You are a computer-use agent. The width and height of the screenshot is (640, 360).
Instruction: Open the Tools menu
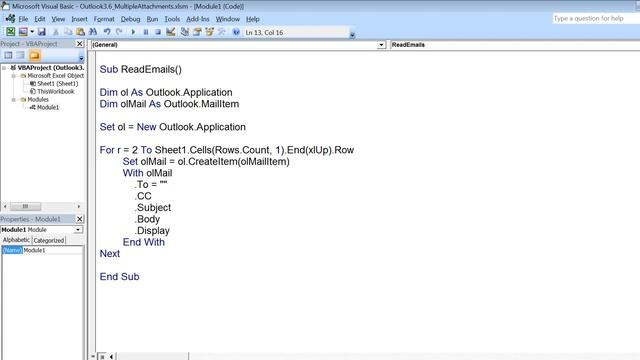172,19
